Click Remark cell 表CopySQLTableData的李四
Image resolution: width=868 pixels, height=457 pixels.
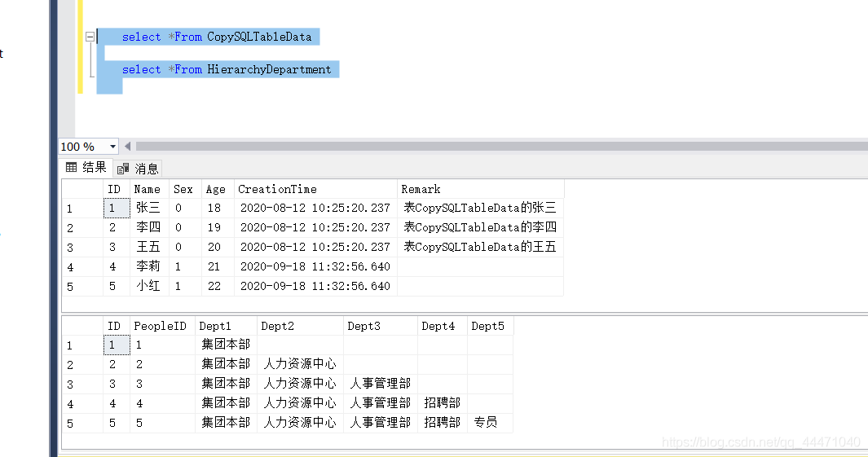(x=481, y=227)
